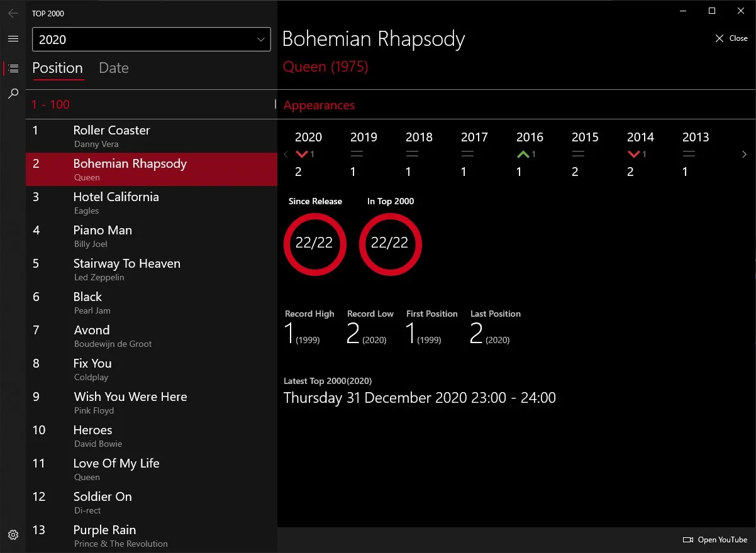This screenshot has width=756, height=553.
Task: Switch to the Position tab
Action: [x=57, y=68]
